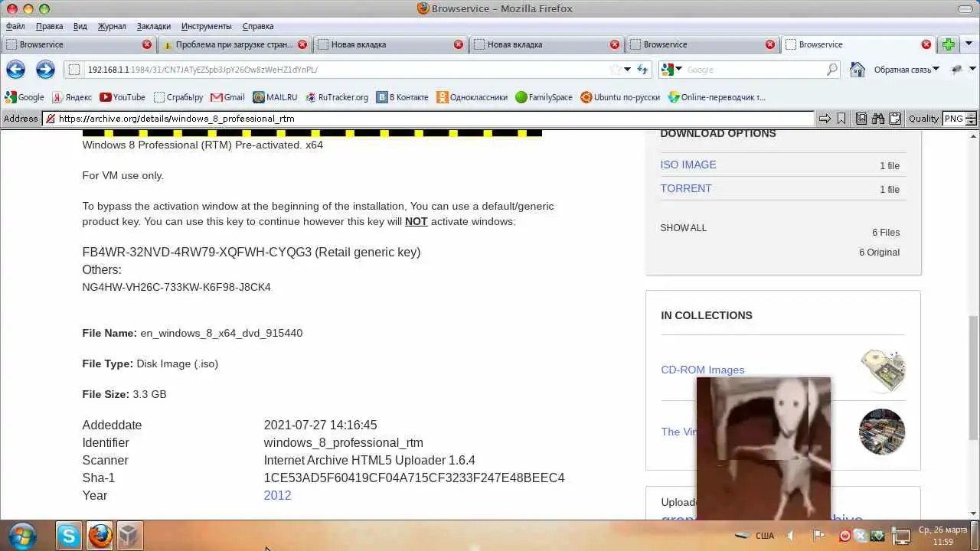Click the Browservice clipboard icon
980x551 pixels.
coord(894,119)
